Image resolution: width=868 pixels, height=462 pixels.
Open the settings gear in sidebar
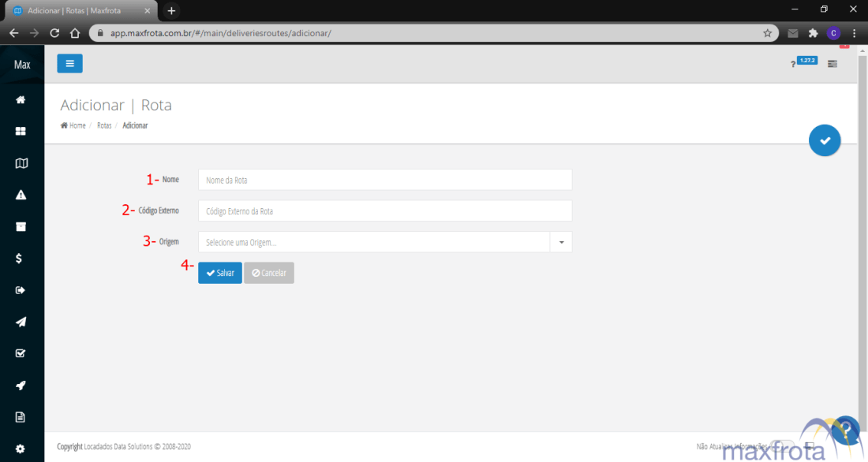click(x=21, y=449)
